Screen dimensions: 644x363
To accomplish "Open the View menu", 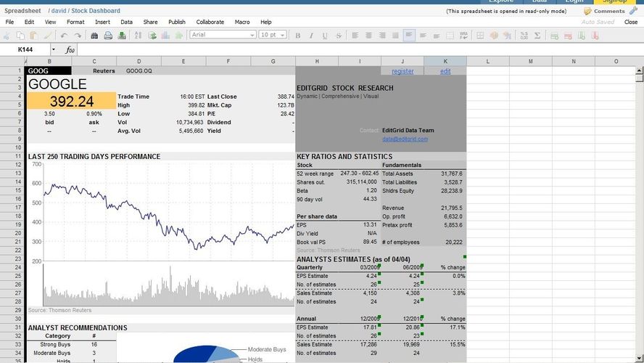I will tap(50, 22).
